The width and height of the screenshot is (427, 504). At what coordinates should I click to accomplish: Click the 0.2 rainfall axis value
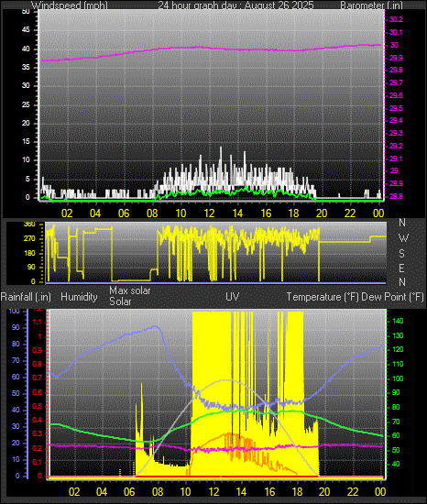click(38, 448)
